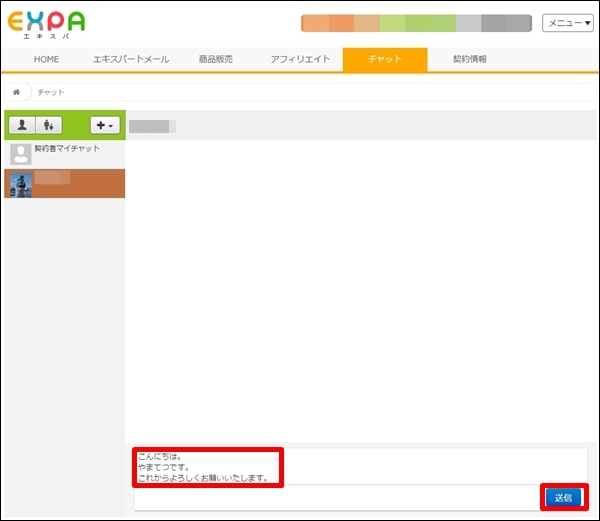Click the photo avatar of selected contact

[21, 185]
